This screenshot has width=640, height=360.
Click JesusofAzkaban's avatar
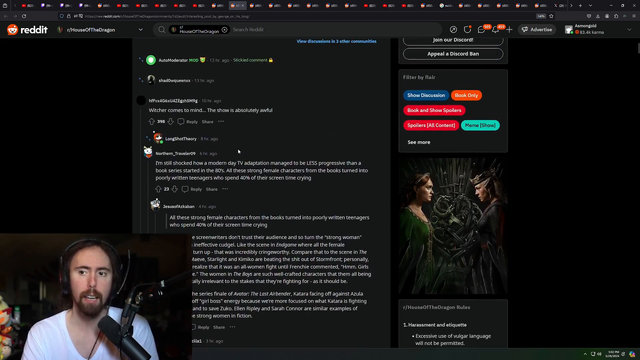[155, 204]
